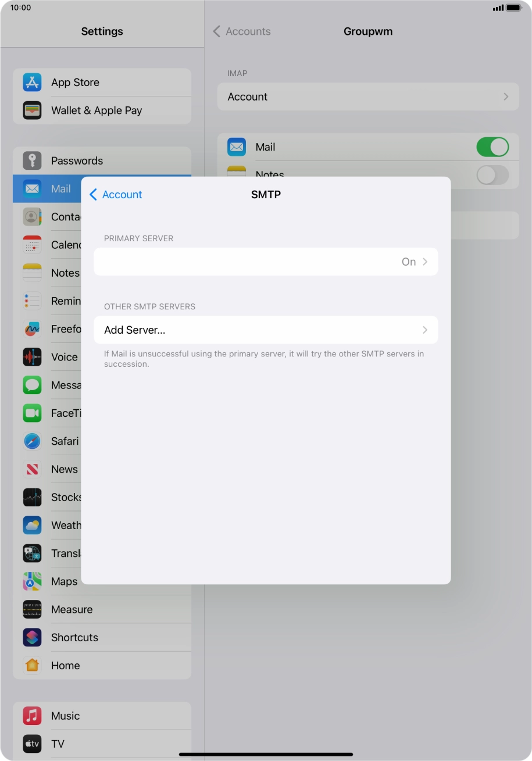
Task: Disable the Mail toggle switch
Action: (x=492, y=147)
